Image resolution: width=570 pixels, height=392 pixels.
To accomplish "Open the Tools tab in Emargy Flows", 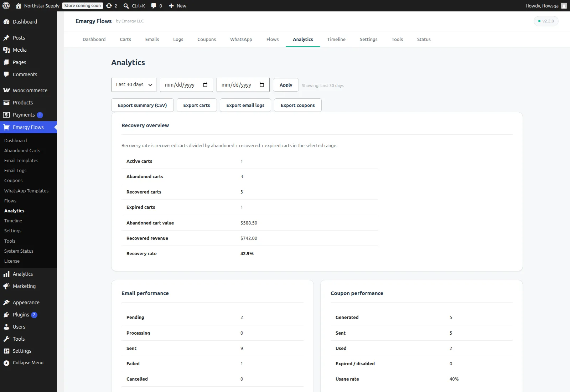I will (397, 40).
